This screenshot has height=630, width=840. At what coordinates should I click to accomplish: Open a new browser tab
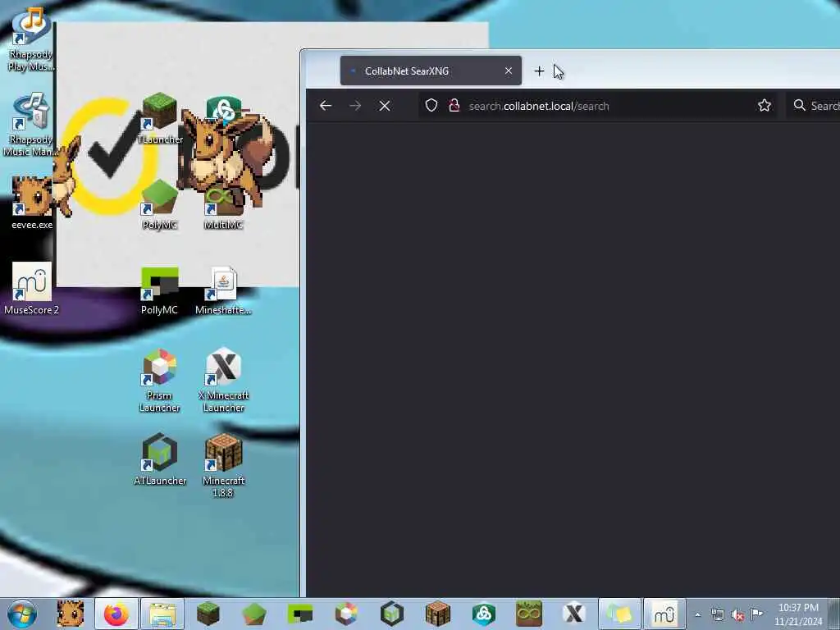[x=540, y=71]
